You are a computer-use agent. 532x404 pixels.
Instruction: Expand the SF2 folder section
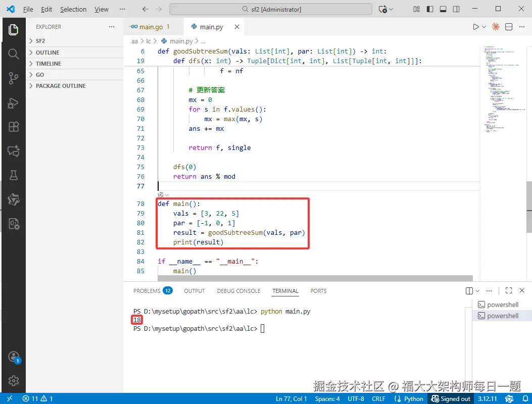point(75,41)
